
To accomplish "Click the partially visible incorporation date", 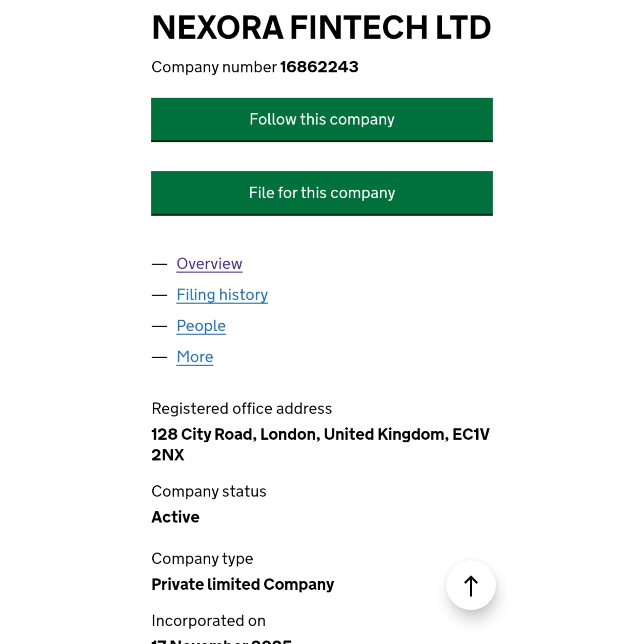I will [221, 641].
